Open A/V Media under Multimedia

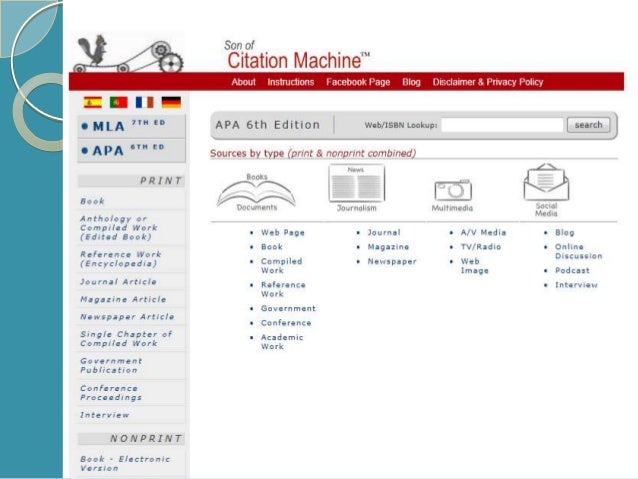[483, 232]
